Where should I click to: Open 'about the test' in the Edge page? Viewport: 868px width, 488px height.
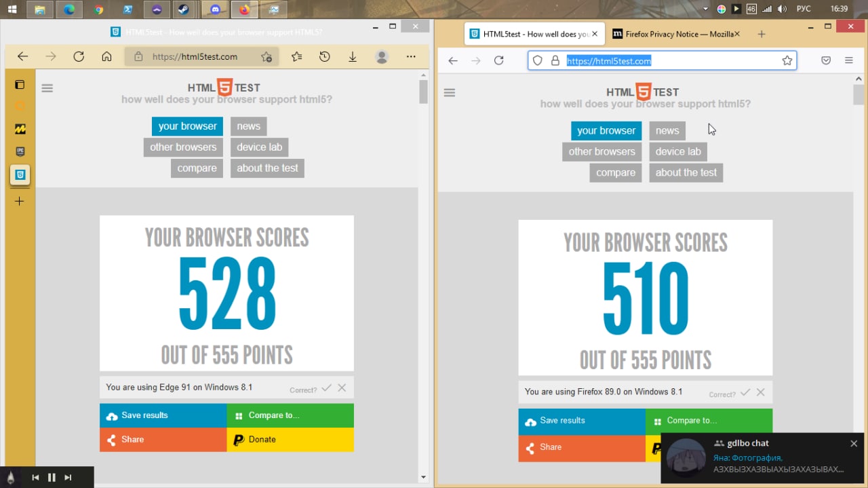tap(267, 168)
